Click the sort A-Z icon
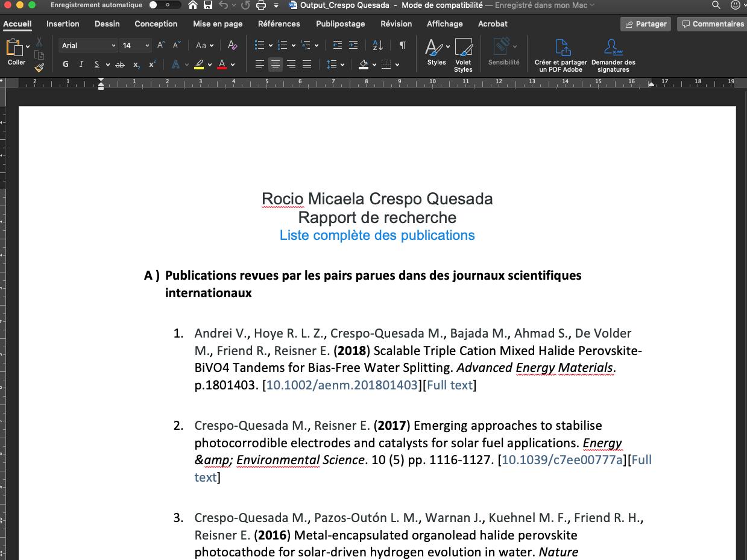747x560 pixels. click(378, 45)
